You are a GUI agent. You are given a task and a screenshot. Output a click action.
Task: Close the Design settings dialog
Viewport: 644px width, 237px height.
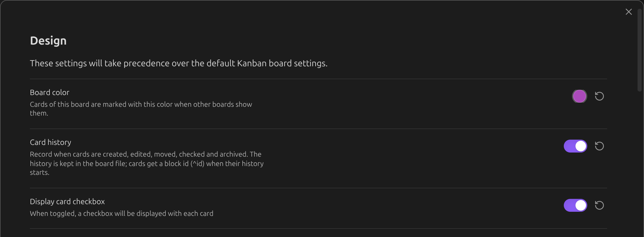pos(628,12)
